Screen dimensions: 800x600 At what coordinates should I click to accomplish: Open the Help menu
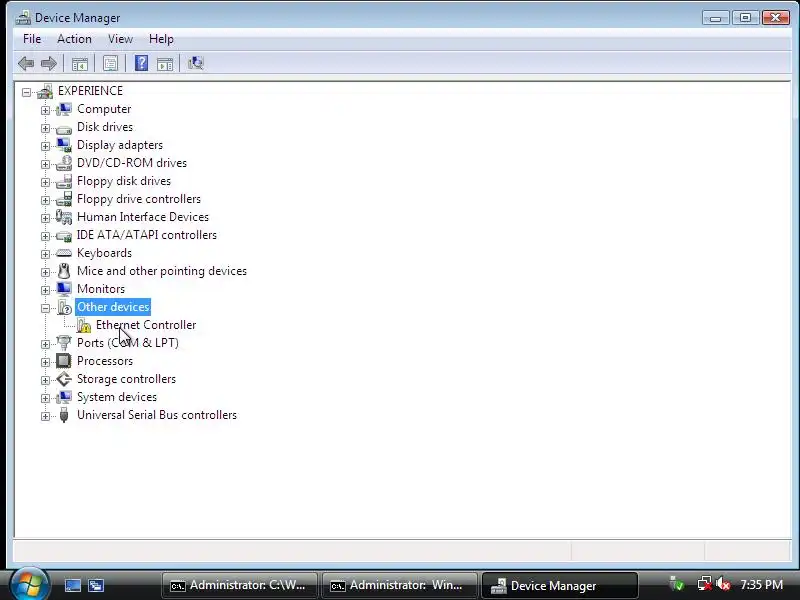pyautogui.click(x=161, y=39)
